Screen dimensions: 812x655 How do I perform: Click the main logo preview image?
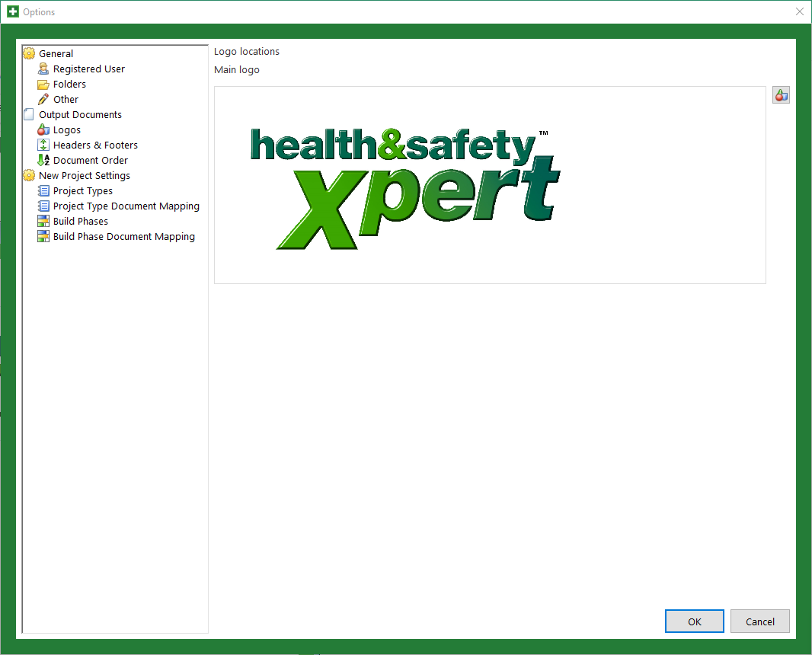(x=490, y=185)
